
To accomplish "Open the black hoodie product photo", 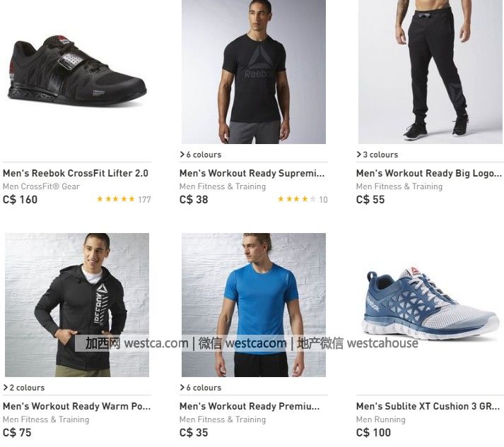I will 76,304.
